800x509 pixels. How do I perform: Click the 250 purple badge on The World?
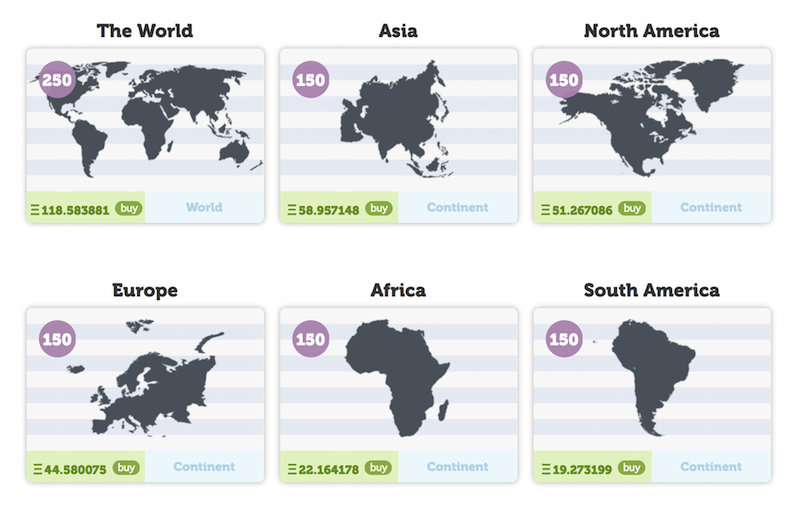coord(57,80)
